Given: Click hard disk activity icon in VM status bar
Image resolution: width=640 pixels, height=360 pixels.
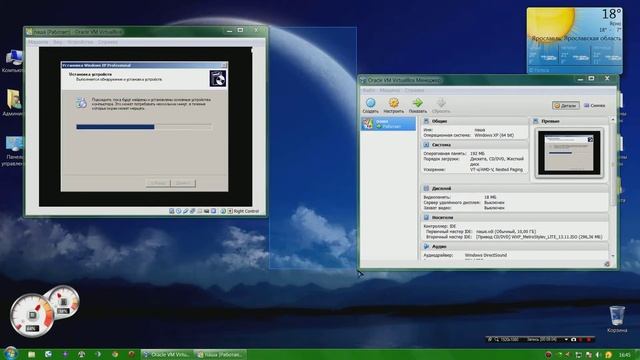Looking at the screenshot, I should pyautogui.click(x=171, y=211).
